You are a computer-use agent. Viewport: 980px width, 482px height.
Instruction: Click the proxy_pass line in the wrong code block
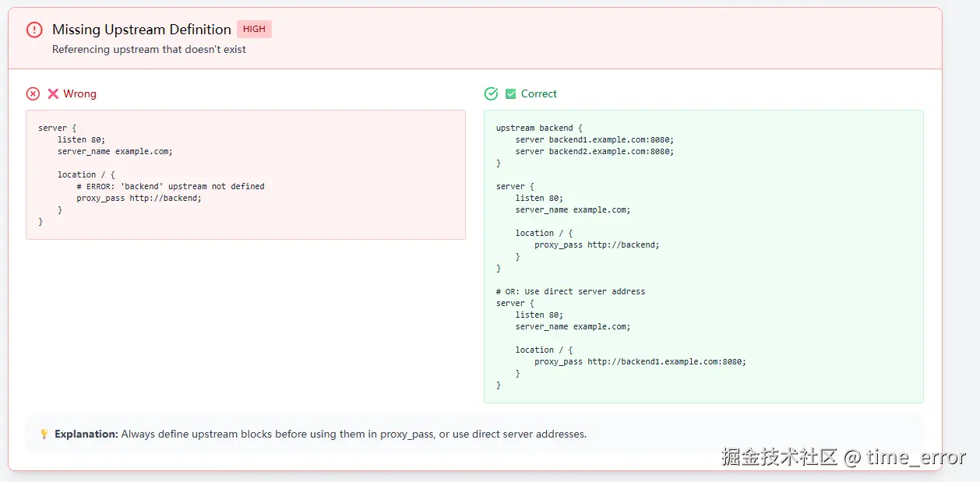click(139, 198)
